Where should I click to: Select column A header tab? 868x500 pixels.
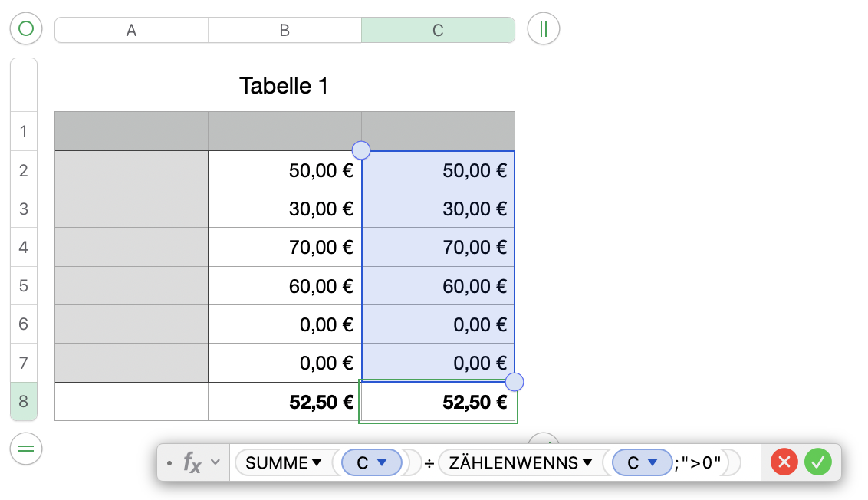click(x=131, y=30)
